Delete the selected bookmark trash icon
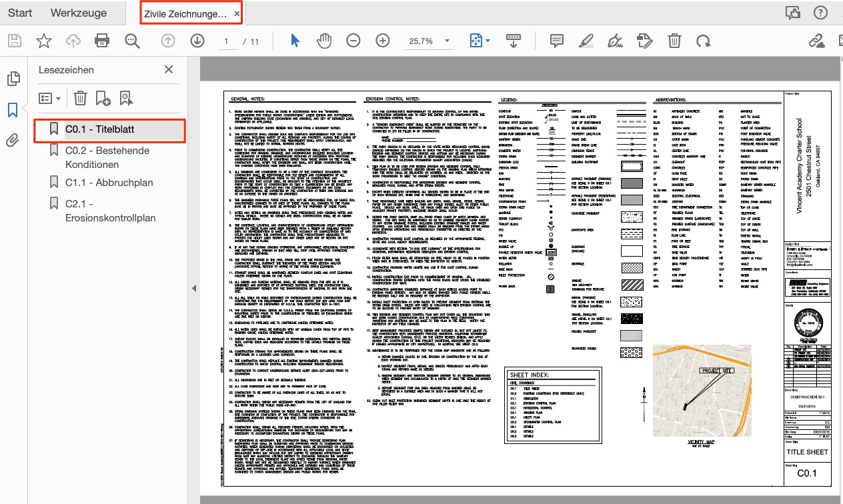 pos(80,98)
